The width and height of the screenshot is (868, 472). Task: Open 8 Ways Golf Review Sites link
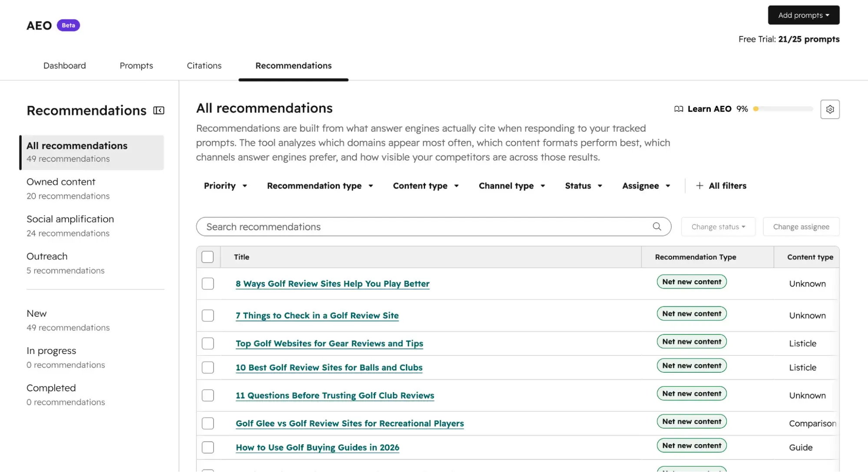pos(333,284)
